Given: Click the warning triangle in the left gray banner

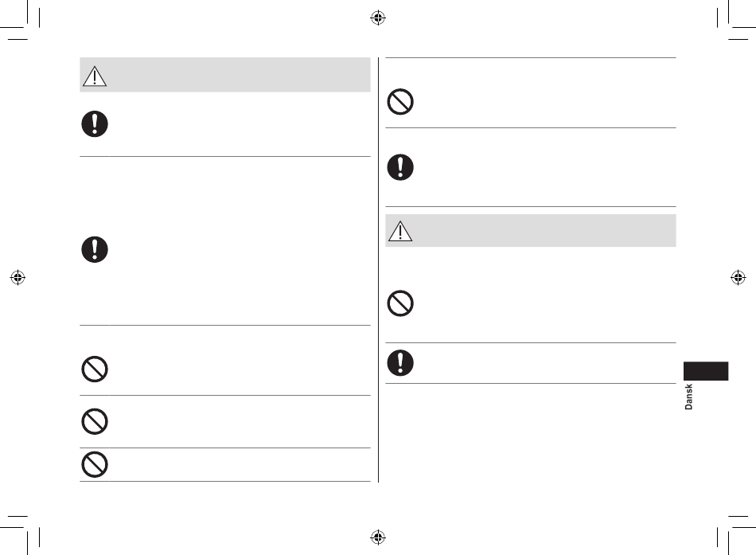Looking at the screenshot, I should 95,76.
